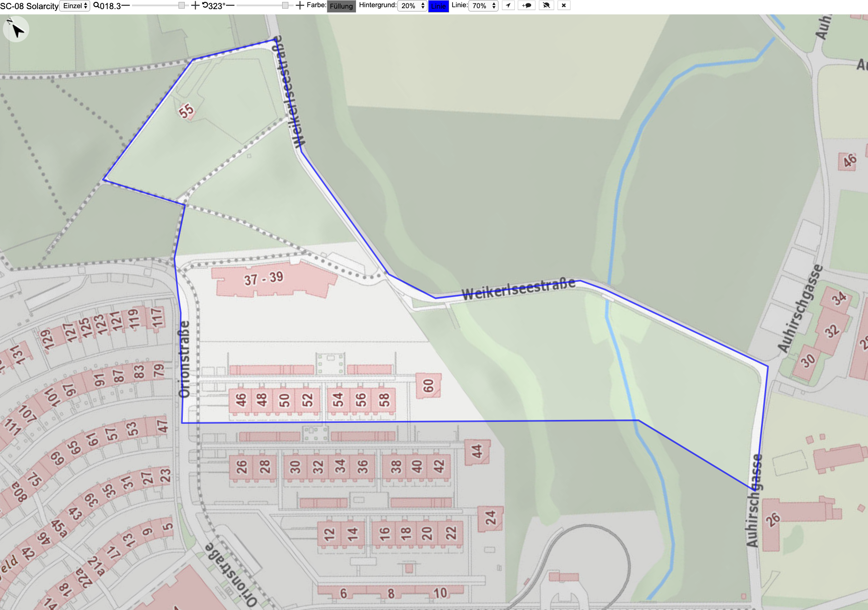Add a comment with speech bubble icon
This screenshot has height=610, width=868.
[x=527, y=6]
